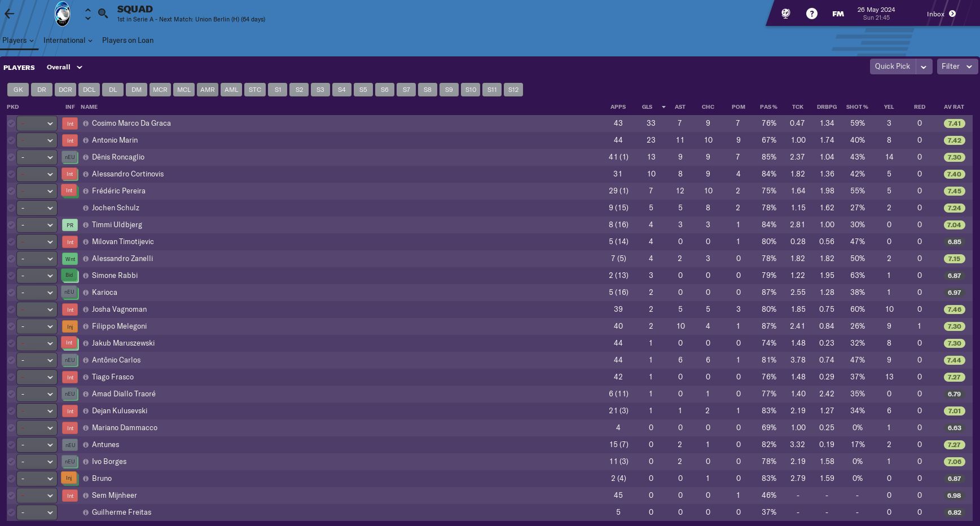Switch to Players on Loan
The image size is (980, 526).
pos(128,40)
